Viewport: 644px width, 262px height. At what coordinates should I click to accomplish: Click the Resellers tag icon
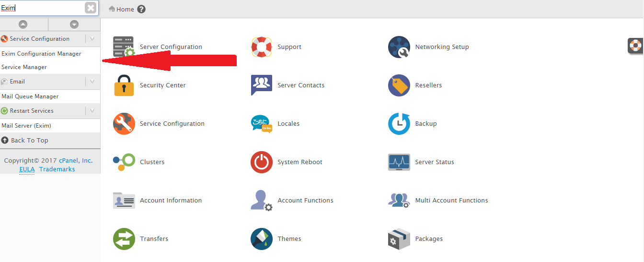tap(399, 85)
